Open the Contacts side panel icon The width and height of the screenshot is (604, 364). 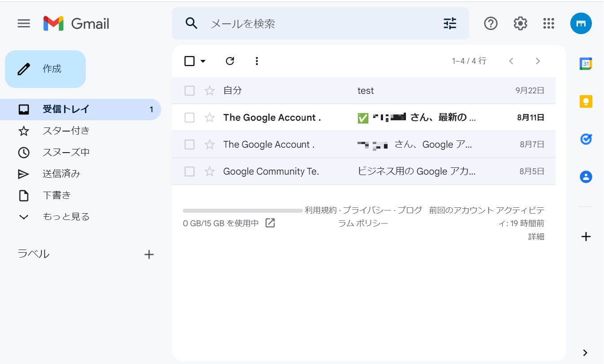point(586,177)
